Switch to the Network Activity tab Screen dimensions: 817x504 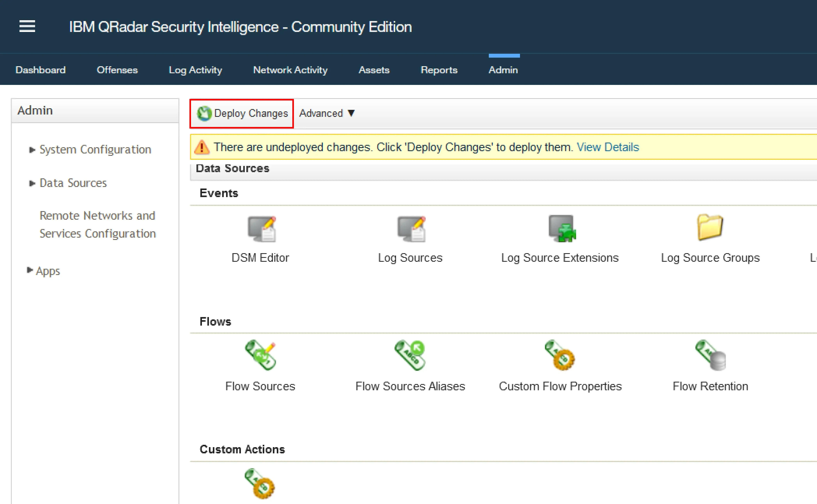pos(290,70)
